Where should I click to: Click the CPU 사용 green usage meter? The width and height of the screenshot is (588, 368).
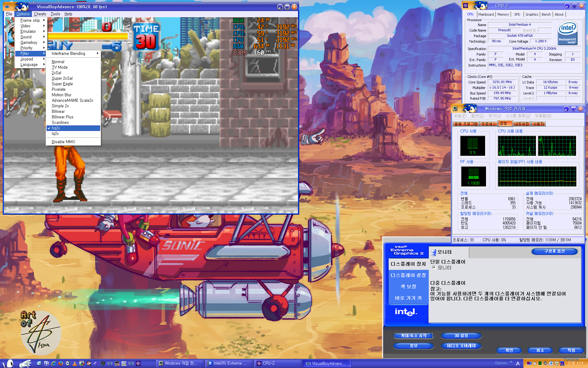coord(473,146)
